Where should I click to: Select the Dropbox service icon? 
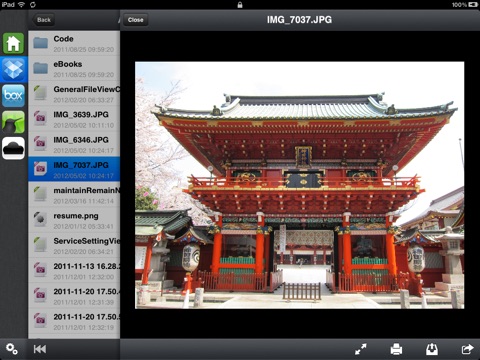click(x=13, y=69)
